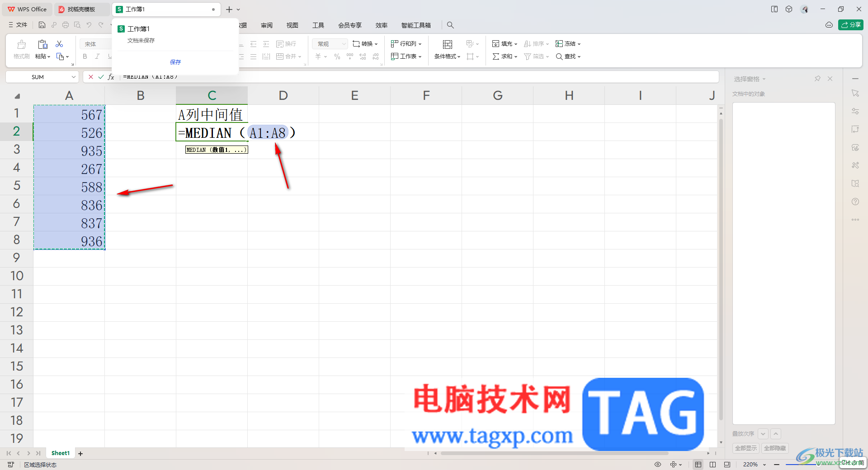Viewport: 868px width, 470px height.
Task: Click the Redo arrow icon
Action: coord(101,25)
